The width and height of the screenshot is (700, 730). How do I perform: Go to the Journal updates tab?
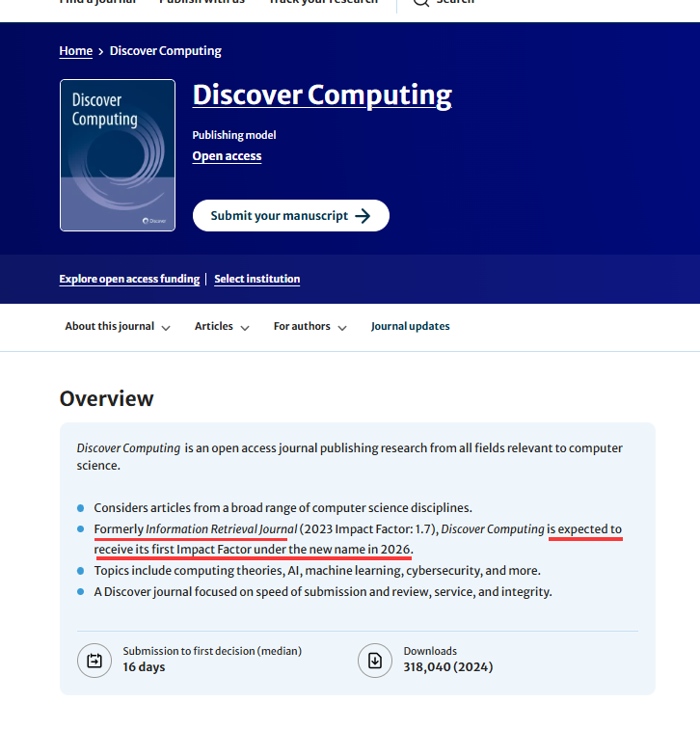411,326
